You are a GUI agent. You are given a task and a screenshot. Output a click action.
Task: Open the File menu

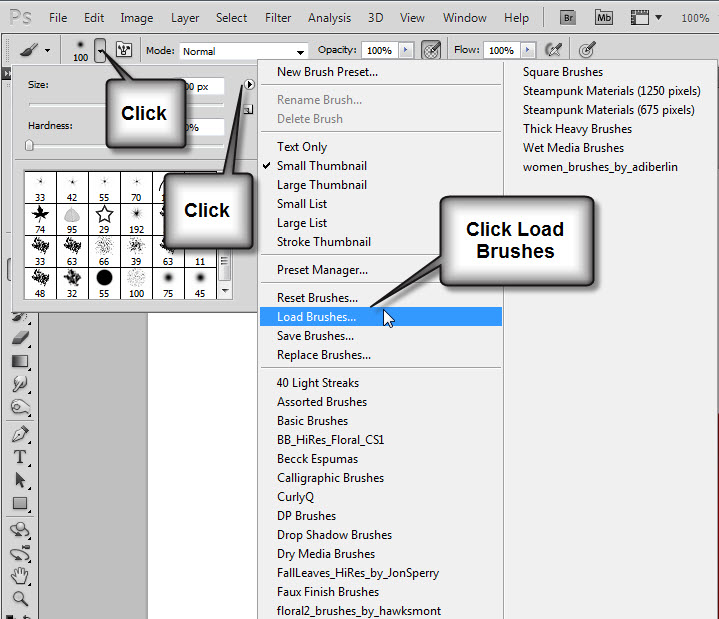[58, 18]
